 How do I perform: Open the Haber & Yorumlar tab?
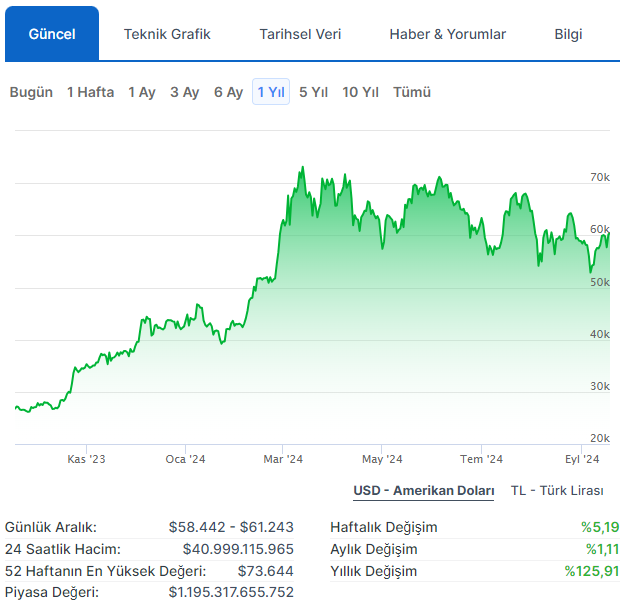click(x=447, y=34)
